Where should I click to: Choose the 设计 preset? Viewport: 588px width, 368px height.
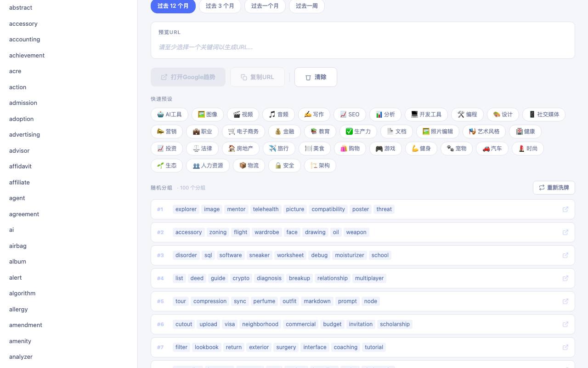coord(503,115)
